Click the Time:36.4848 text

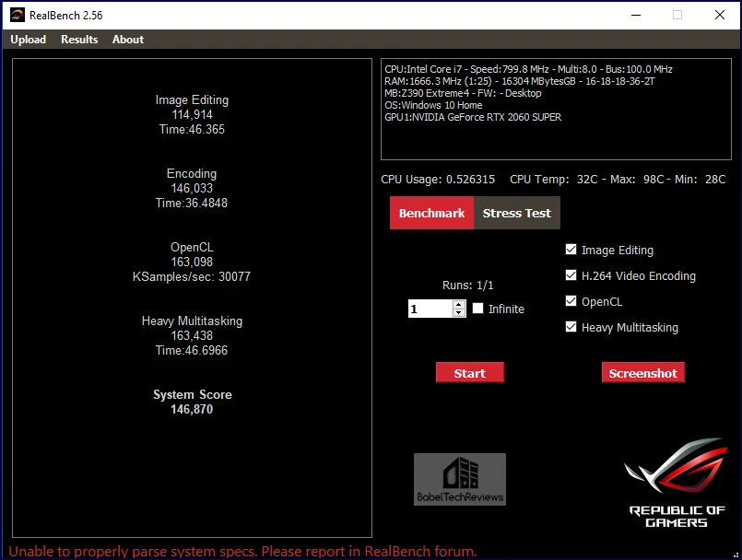pos(192,204)
